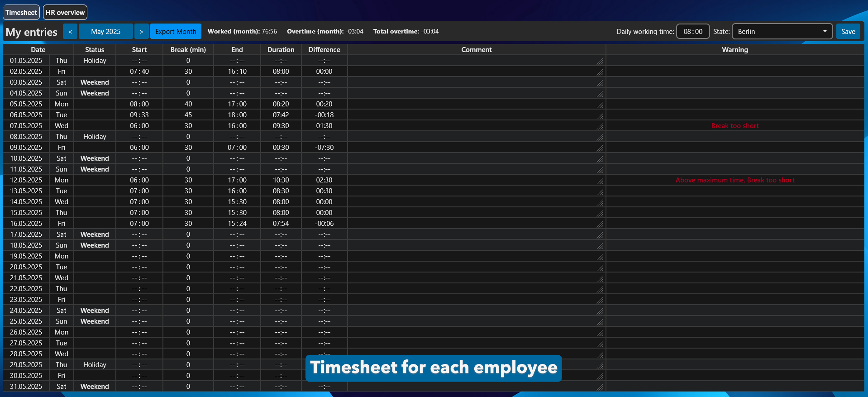
Task: Click the Break (min) column header
Action: (188, 50)
